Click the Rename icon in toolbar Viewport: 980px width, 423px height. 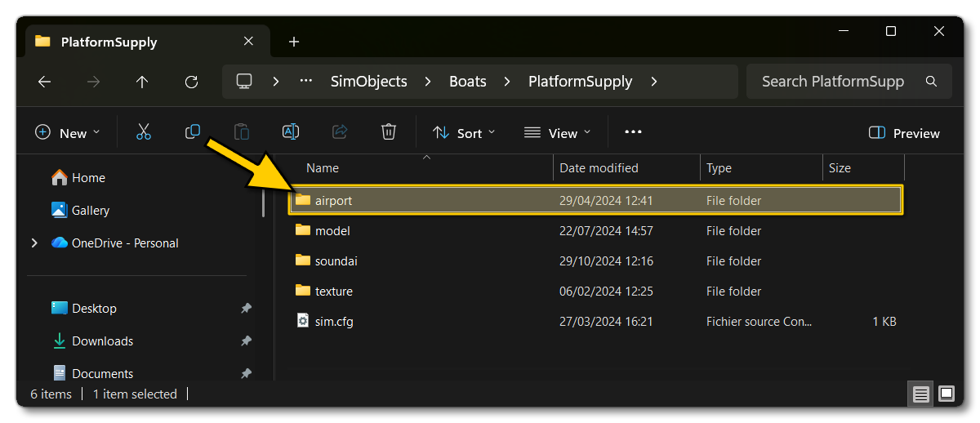290,132
